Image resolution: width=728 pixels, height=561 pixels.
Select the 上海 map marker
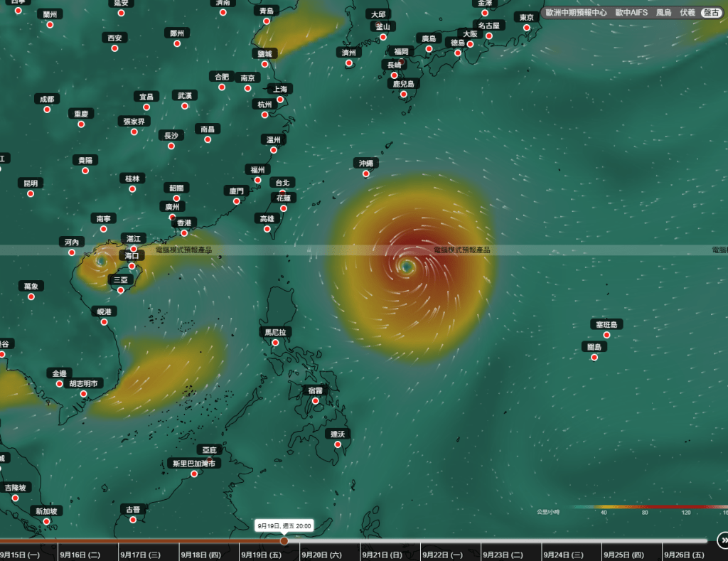pyautogui.click(x=280, y=100)
